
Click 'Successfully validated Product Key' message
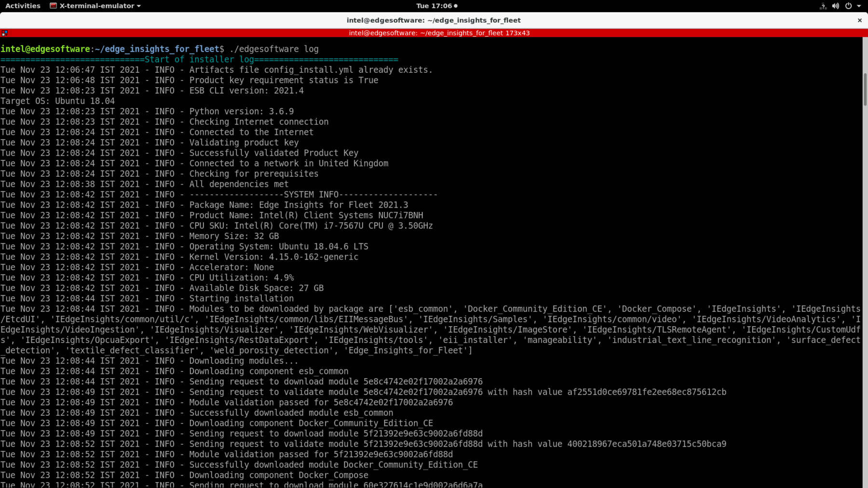coord(274,153)
